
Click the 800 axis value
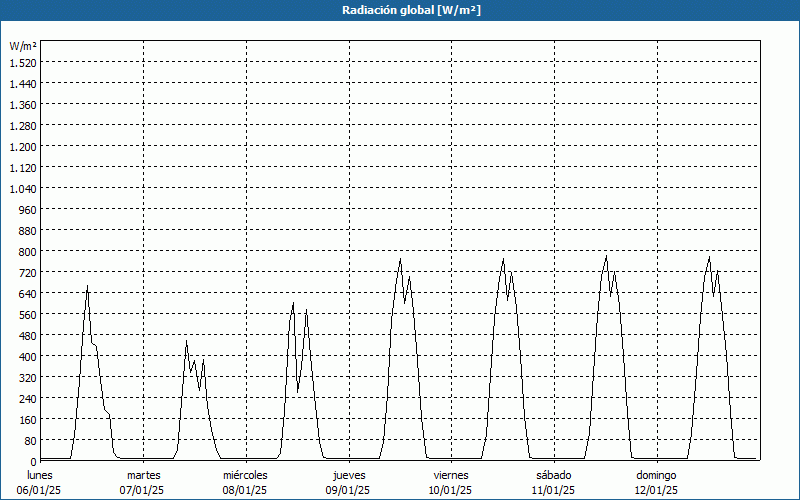tap(28, 252)
